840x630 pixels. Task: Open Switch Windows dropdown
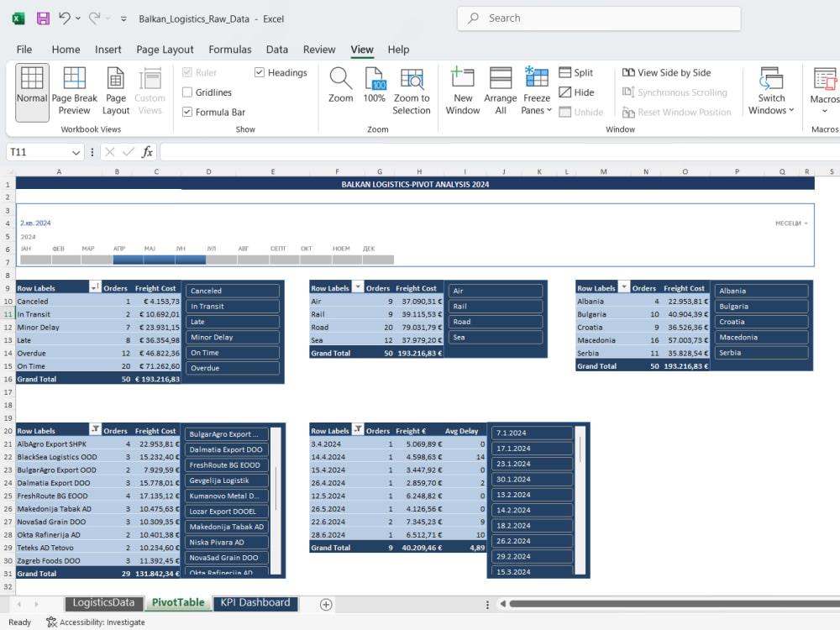point(771,92)
